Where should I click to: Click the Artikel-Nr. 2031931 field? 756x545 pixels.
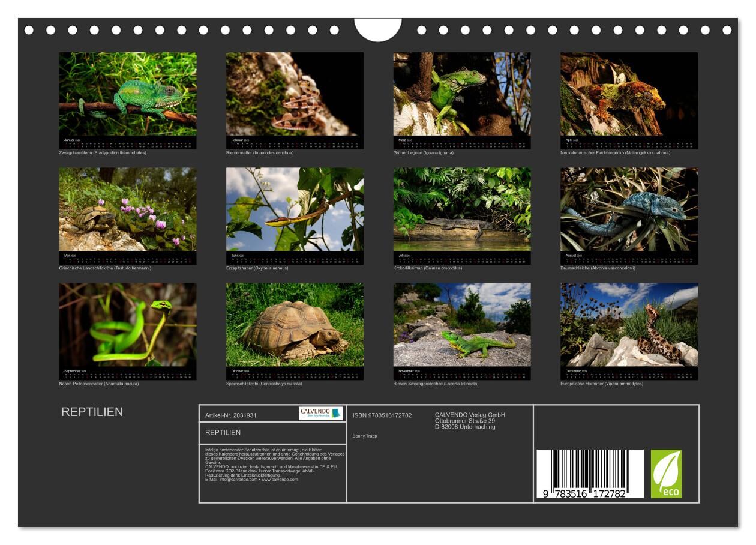pyautogui.click(x=231, y=415)
